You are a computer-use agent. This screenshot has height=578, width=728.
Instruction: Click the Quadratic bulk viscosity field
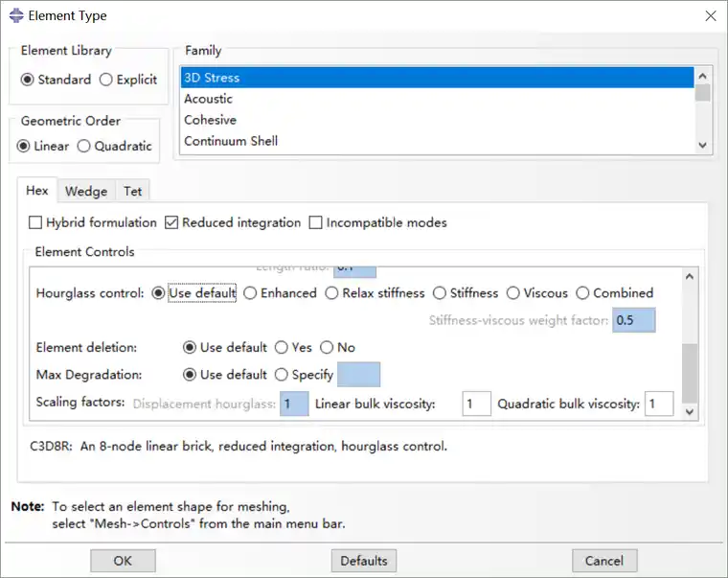coord(659,404)
